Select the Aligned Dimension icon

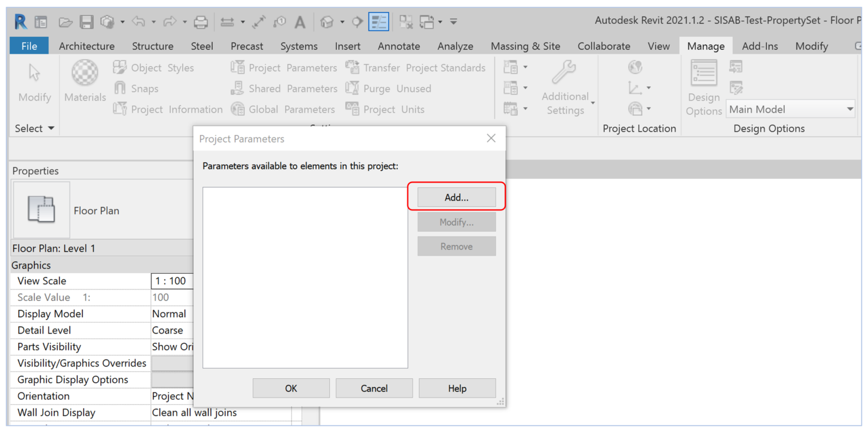(259, 22)
